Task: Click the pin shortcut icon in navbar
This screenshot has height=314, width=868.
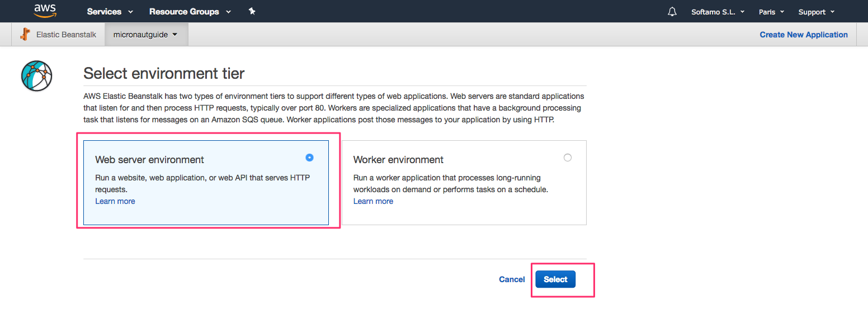Action: pos(252,11)
